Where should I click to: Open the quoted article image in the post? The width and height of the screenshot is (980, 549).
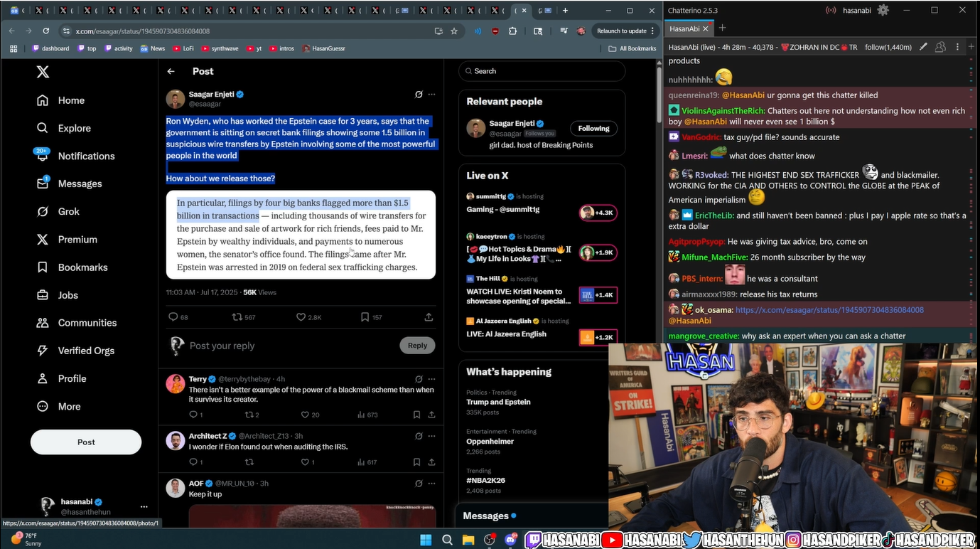[x=301, y=235]
